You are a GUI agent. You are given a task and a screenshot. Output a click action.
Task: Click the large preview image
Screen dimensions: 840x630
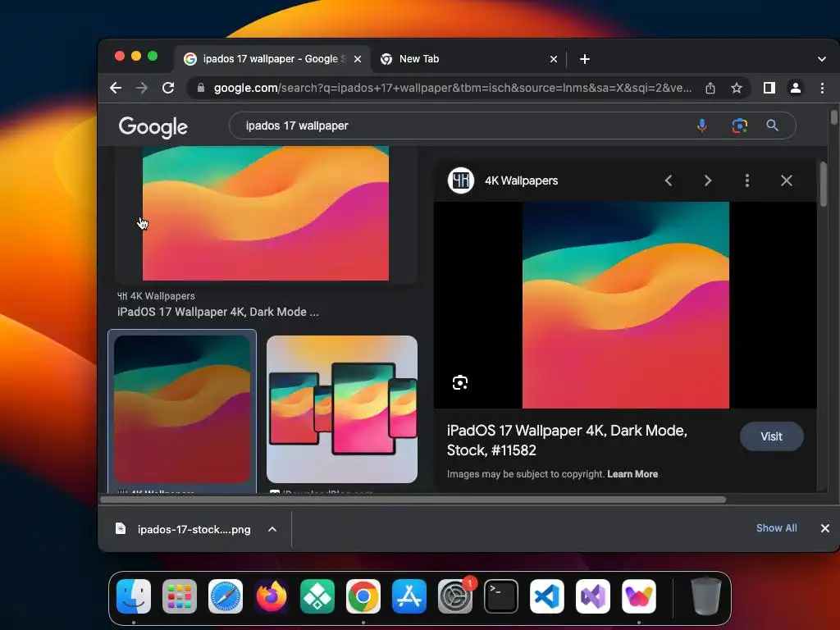point(626,305)
